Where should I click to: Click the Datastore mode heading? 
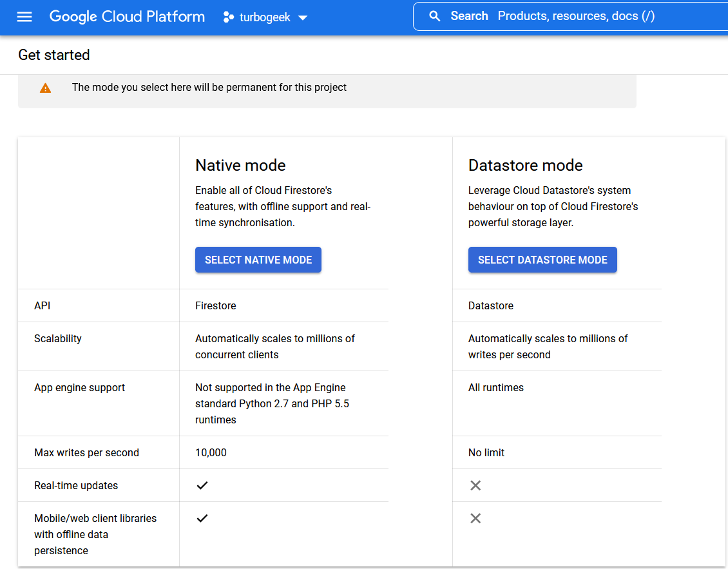point(525,166)
